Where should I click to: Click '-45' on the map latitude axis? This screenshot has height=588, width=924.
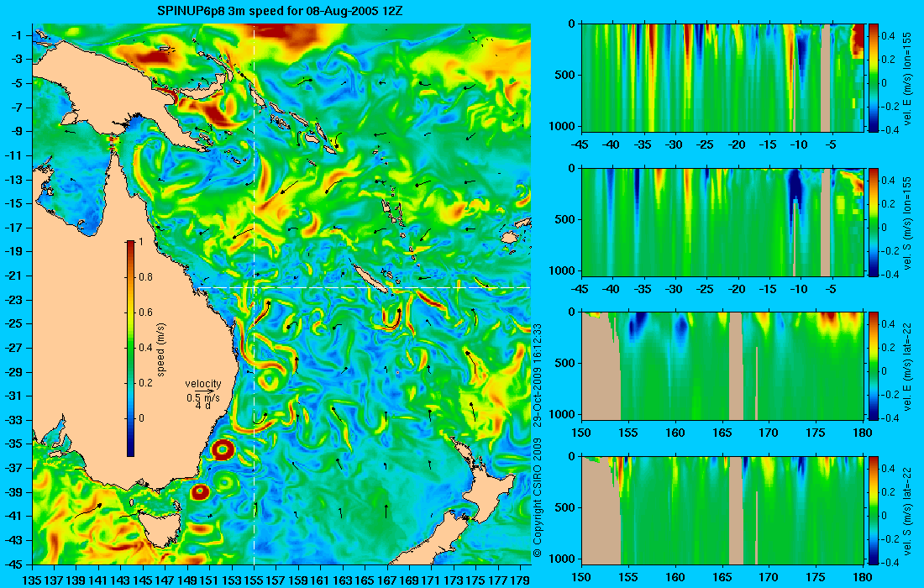(x=13, y=564)
